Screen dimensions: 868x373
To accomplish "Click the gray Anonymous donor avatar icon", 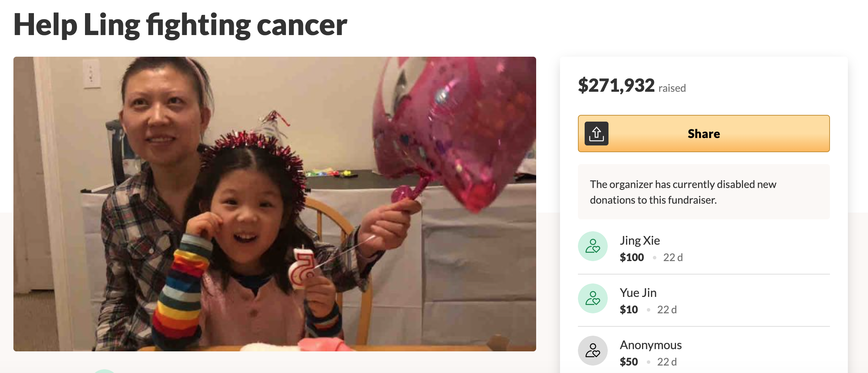I will [x=592, y=351].
